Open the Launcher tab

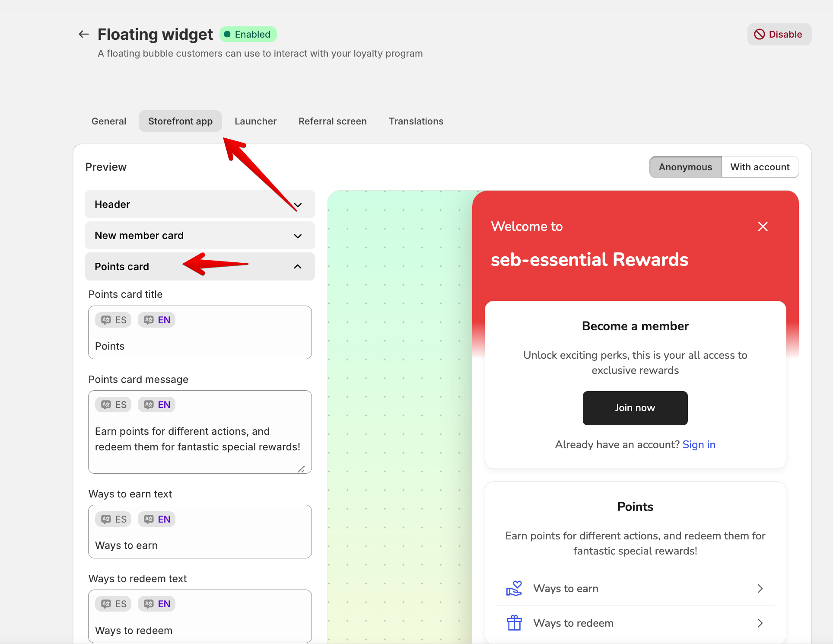256,121
